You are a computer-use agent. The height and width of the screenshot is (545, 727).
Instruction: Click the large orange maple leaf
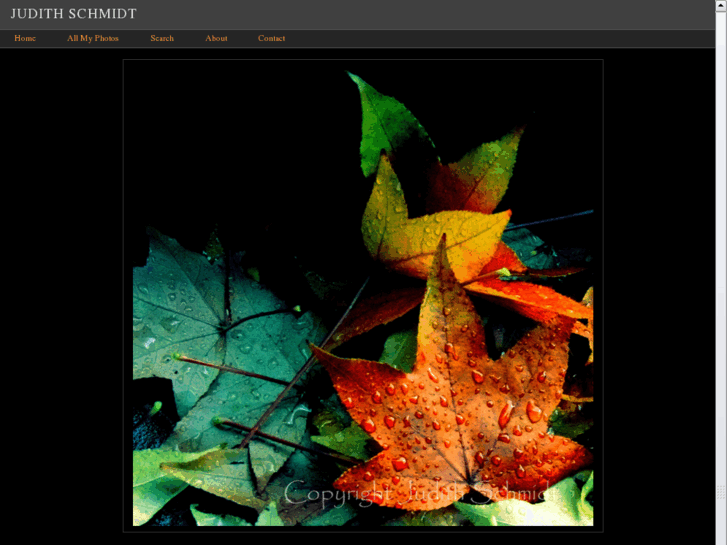click(450, 400)
